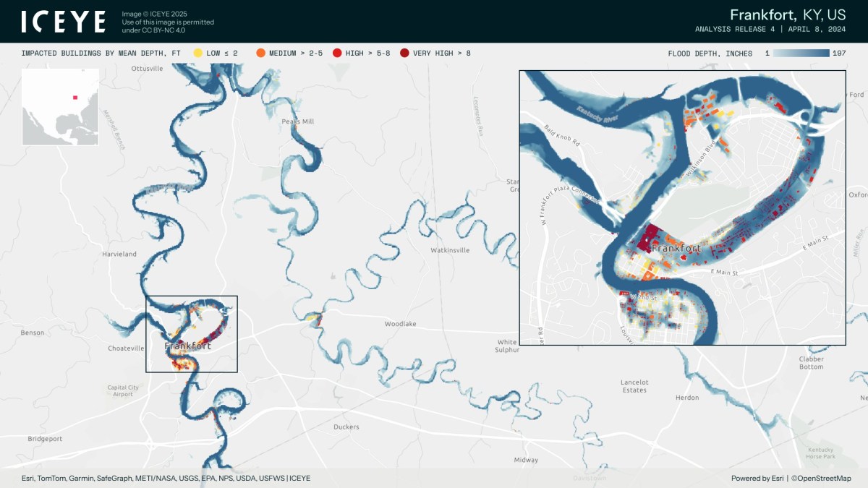Screen dimensions: 868x488
Task: Click the yellow LOW depth legend circle
Action: click(x=197, y=53)
